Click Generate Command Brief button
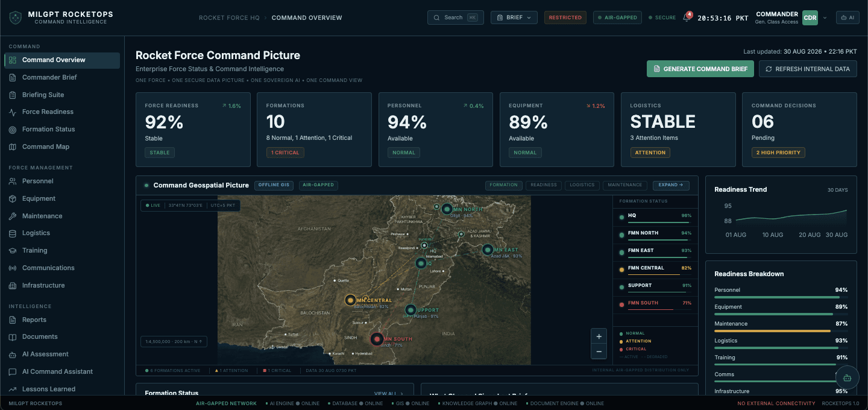Image resolution: width=868 pixels, height=410 pixels. pyautogui.click(x=700, y=69)
